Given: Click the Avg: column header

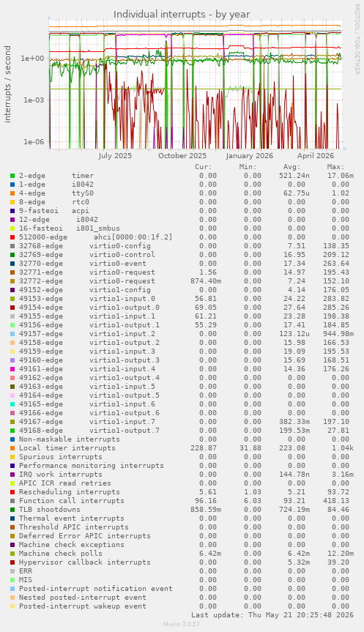Looking at the screenshot, I should (291, 167).
